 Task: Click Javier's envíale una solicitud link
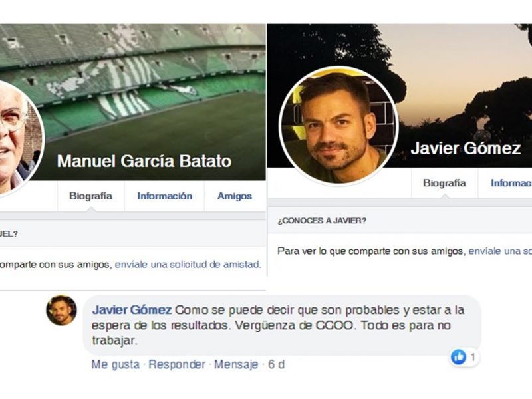500,251
